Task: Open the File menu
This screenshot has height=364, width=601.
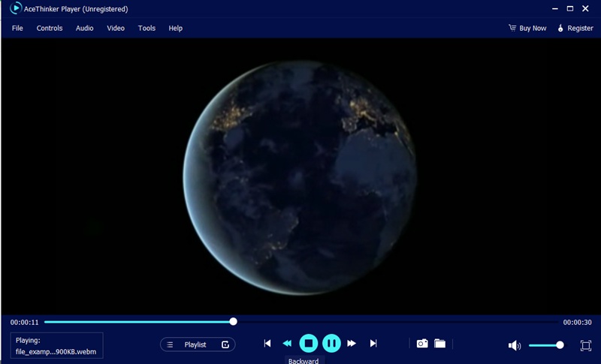Action: pyautogui.click(x=17, y=29)
